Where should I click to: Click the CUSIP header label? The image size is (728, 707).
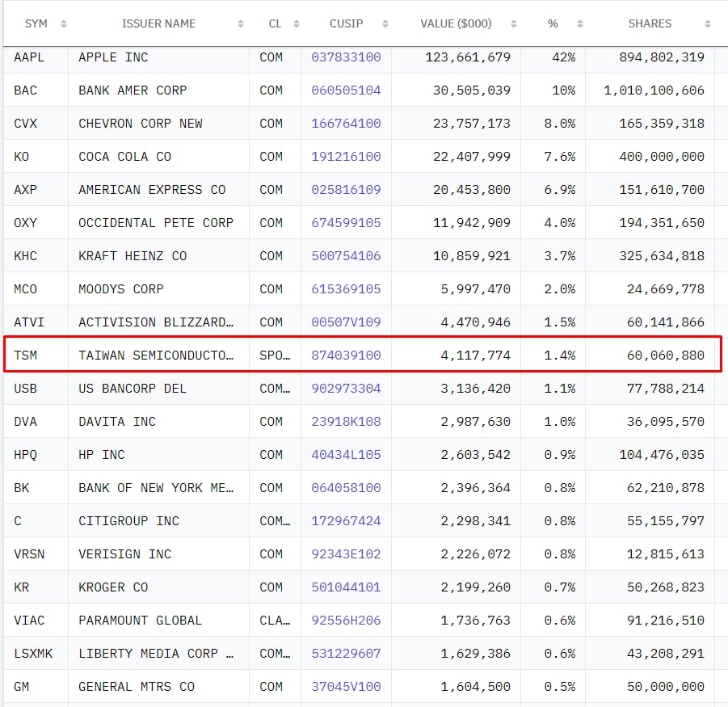[346, 23]
